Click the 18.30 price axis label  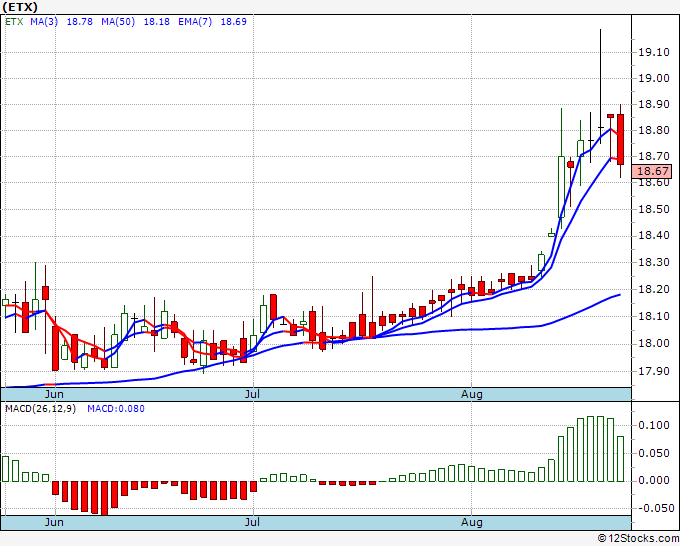point(654,263)
